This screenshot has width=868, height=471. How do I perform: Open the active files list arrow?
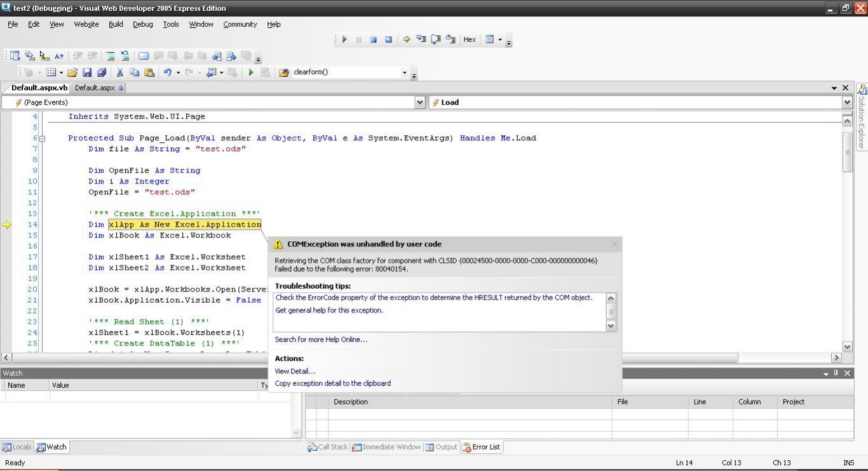click(x=834, y=88)
